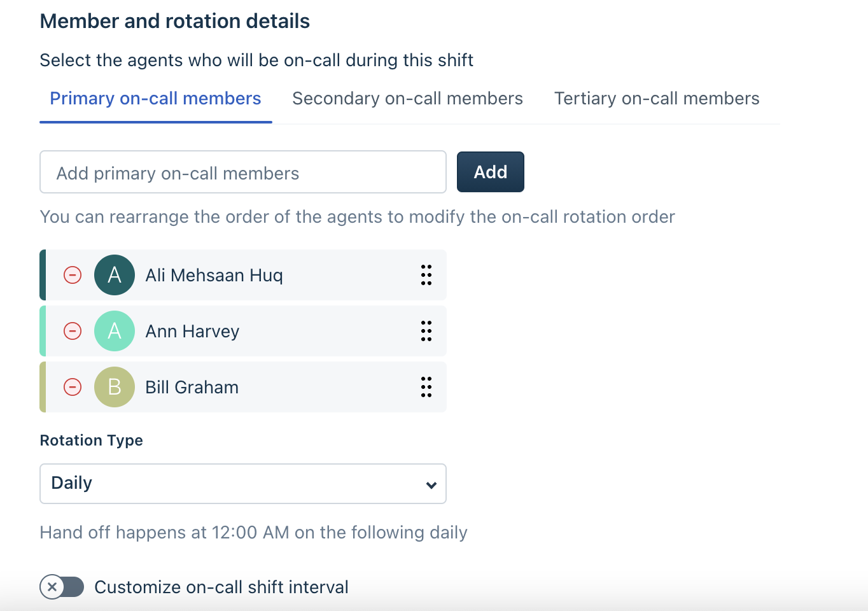This screenshot has height=611, width=868.
Task: Go to Tertiary on-call members tab
Action: tap(657, 99)
